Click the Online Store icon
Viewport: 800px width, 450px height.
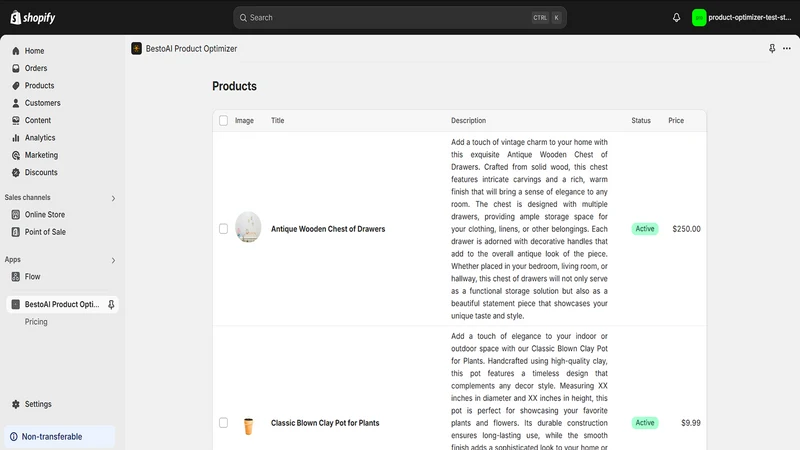coord(16,215)
